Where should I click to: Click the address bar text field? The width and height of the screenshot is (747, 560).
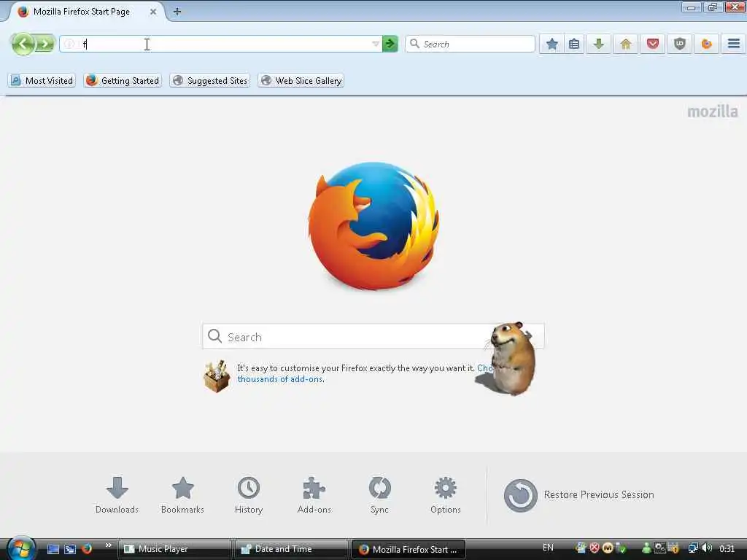coord(219,44)
